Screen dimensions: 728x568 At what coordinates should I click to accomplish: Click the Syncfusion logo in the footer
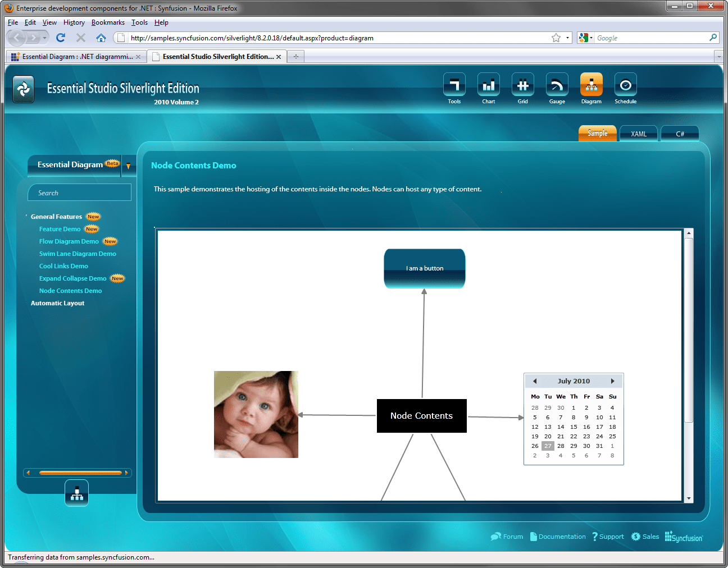click(684, 537)
